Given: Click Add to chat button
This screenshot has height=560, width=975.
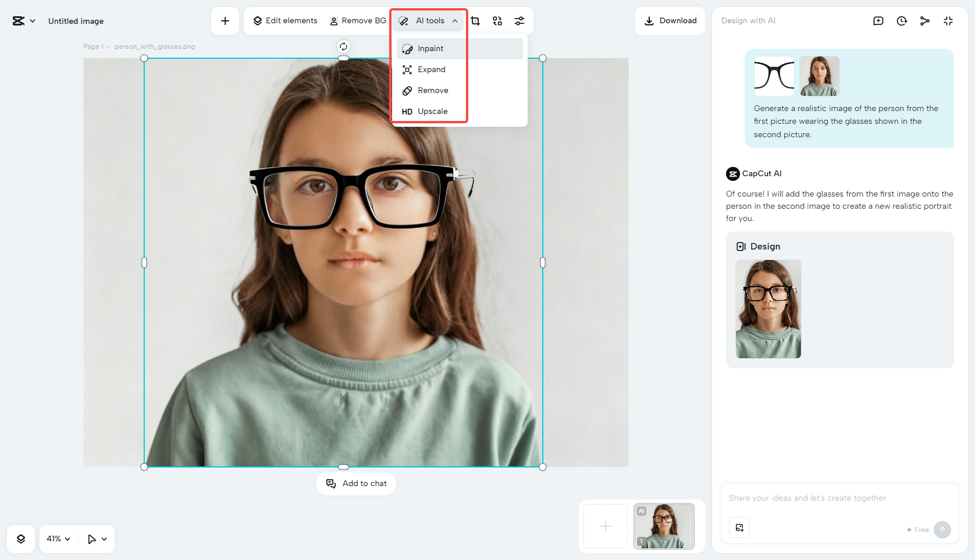Looking at the screenshot, I should point(356,483).
